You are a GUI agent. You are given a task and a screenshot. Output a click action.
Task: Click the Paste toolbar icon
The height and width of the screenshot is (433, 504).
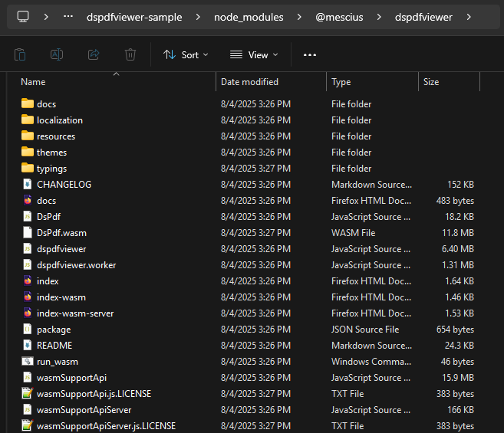[x=20, y=54]
